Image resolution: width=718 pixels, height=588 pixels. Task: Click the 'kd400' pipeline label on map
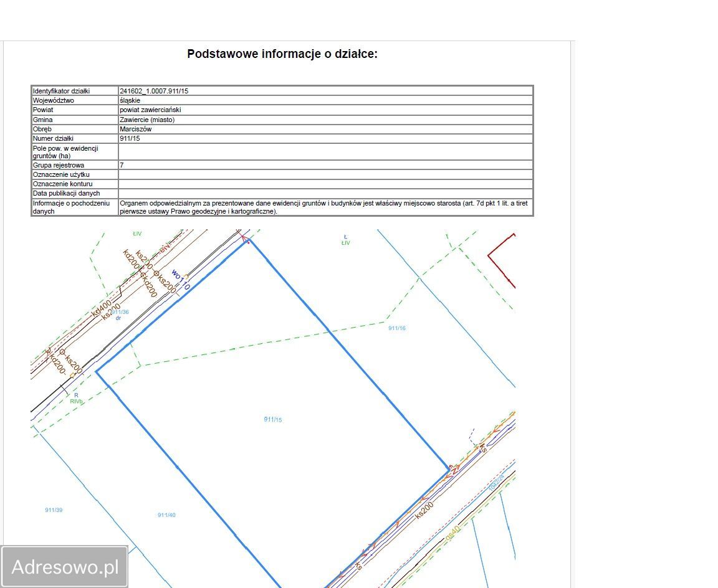pos(101,308)
